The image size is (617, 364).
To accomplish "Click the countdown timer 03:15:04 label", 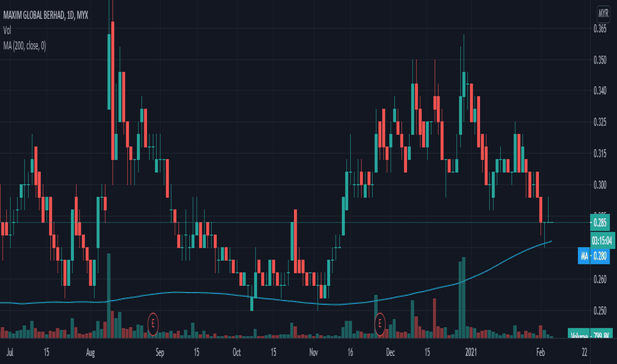I will 602,240.
